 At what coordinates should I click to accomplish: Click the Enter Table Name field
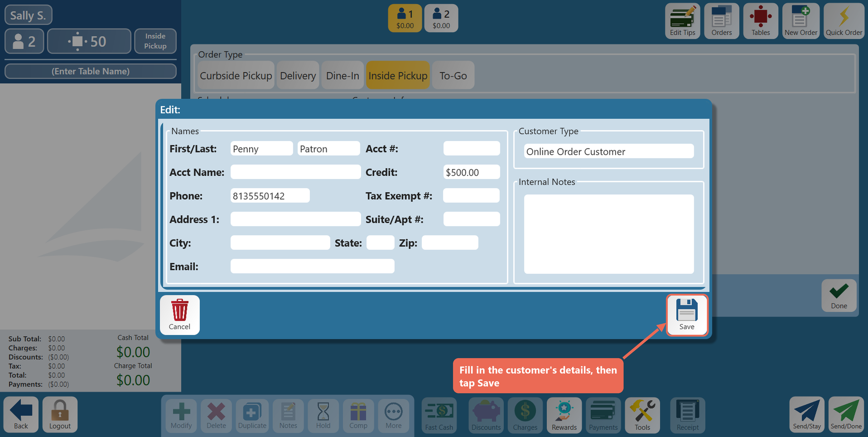click(91, 71)
